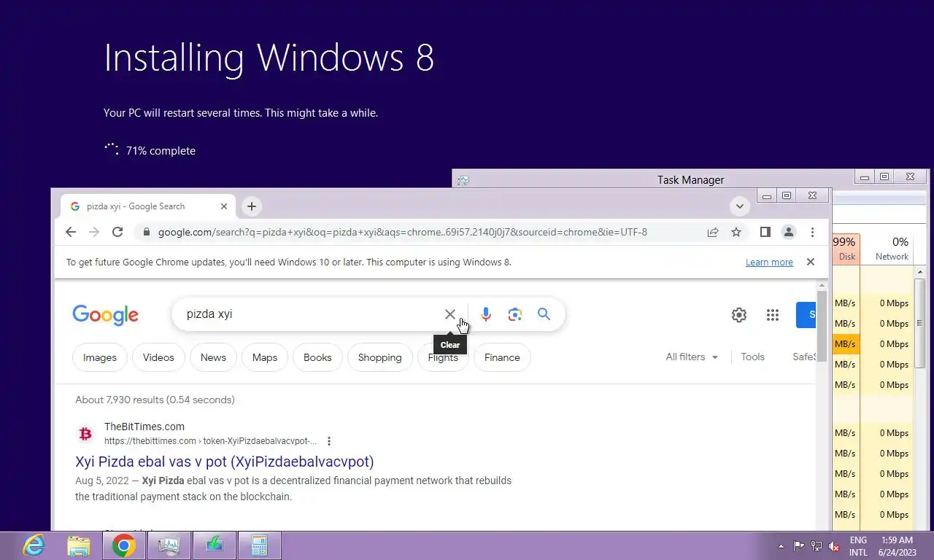Image resolution: width=934 pixels, height=560 pixels.
Task: Open Internet Explorer from taskbar
Action: pyautogui.click(x=34, y=545)
